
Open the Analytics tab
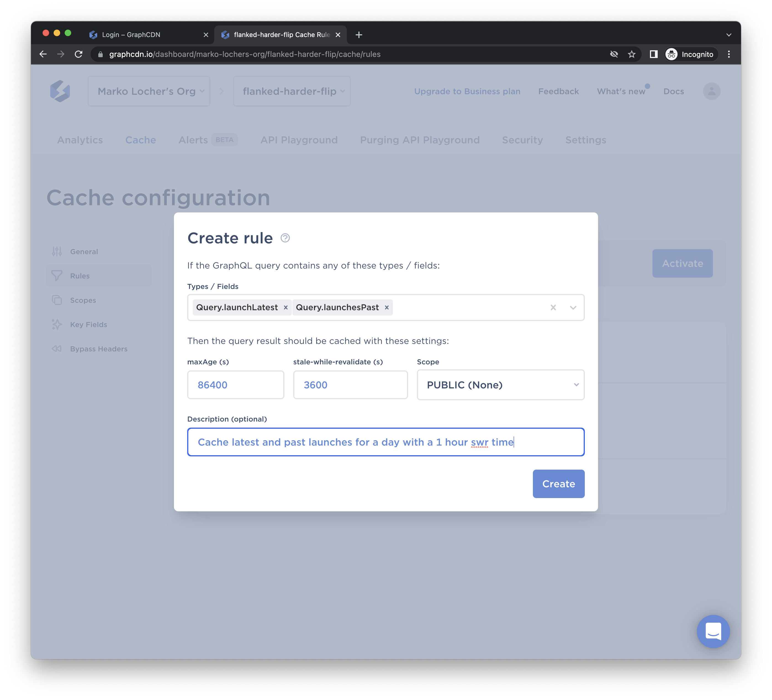(x=80, y=140)
